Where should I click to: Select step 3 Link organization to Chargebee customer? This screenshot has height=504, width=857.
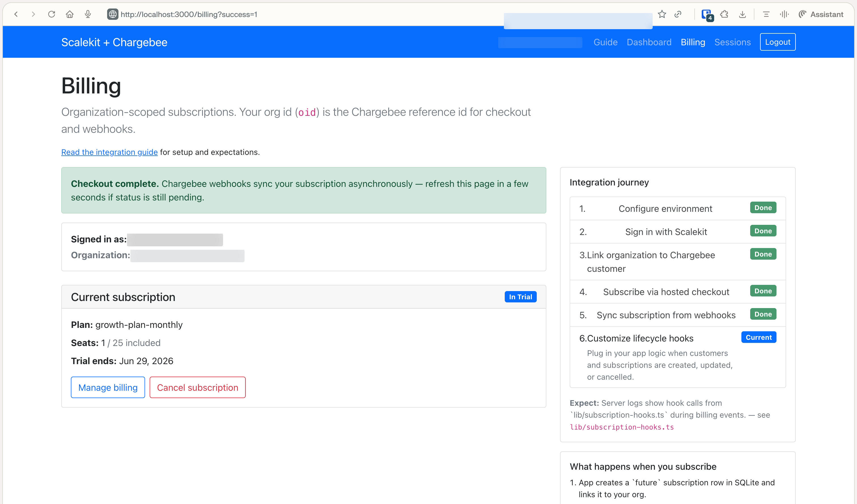click(677, 262)
